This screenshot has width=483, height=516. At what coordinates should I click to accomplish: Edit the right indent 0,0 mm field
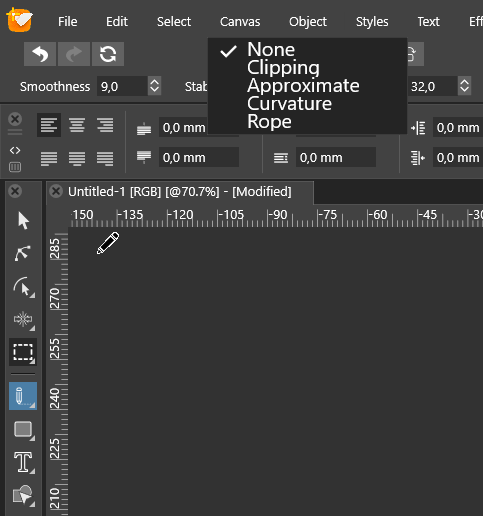(x=458, y=157)
